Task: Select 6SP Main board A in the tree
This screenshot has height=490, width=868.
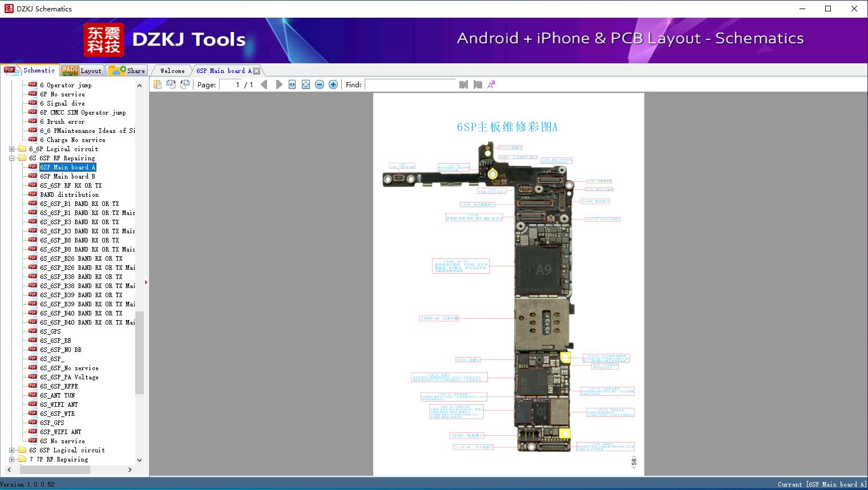Action: coord(67,167)
